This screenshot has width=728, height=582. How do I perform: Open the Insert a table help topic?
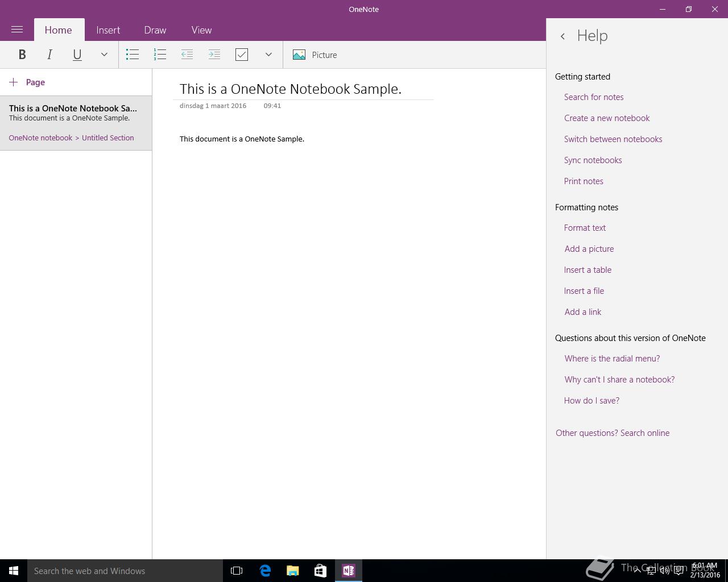588,270
